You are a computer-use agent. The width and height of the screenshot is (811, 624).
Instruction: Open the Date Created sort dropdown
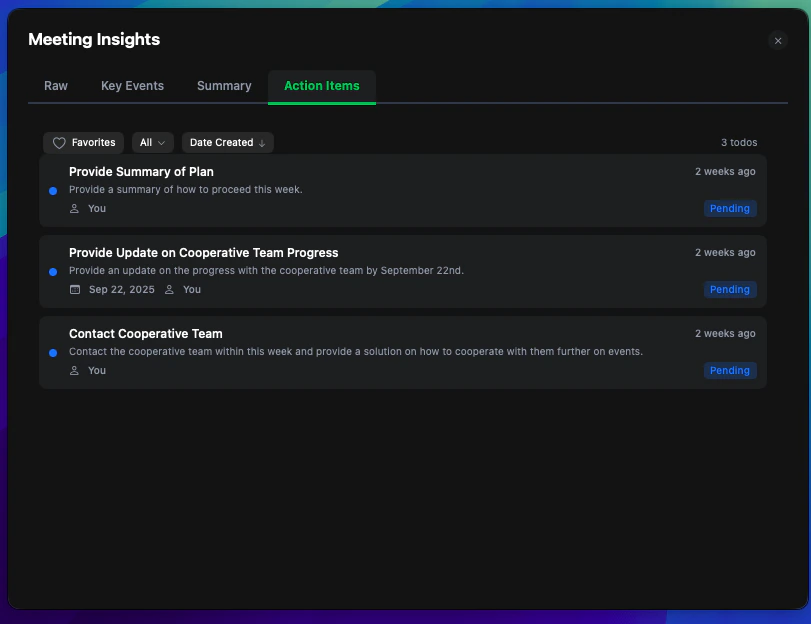click(227, 142)
